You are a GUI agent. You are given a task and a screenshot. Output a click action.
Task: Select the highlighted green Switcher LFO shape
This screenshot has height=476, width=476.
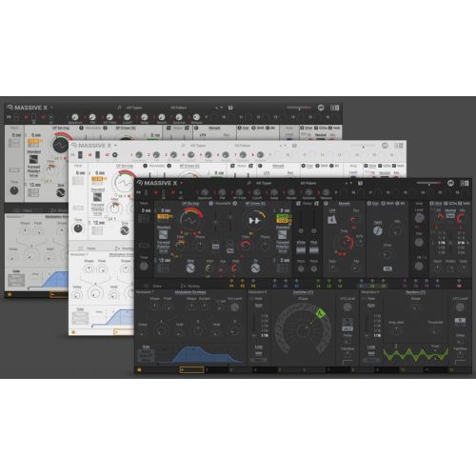[321, 313]
